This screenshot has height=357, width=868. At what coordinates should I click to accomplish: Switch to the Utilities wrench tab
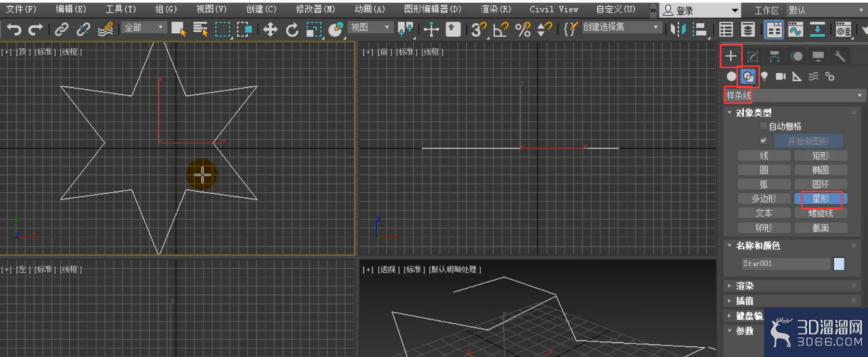[x=840, y=56]
